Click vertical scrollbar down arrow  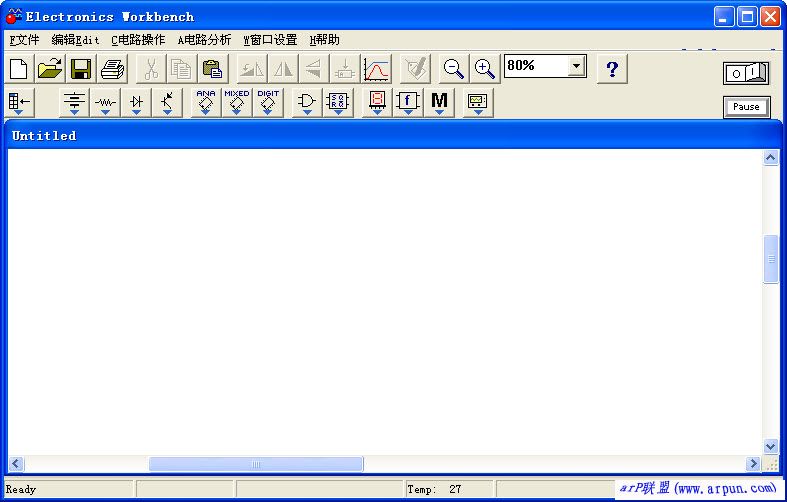point(770,446)
